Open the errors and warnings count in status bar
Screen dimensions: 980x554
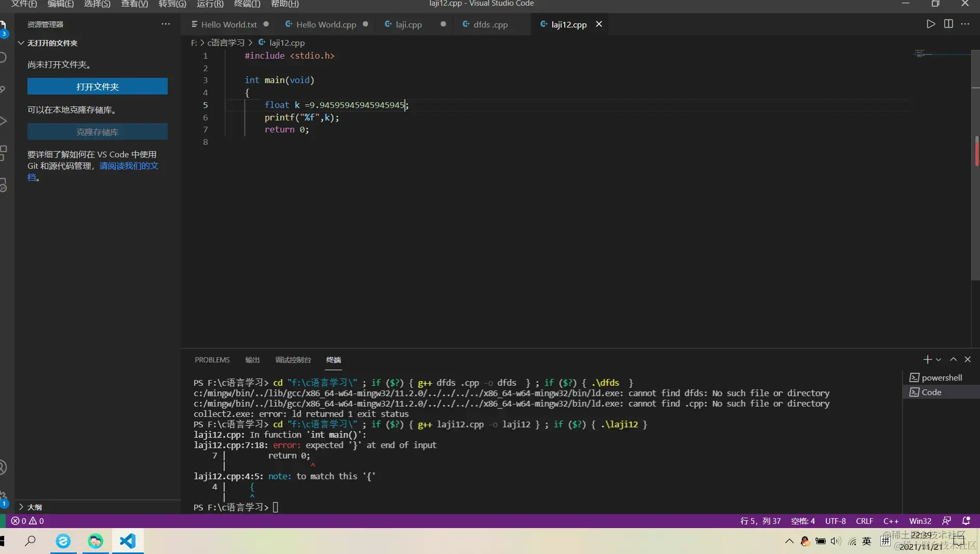point(28,521)
